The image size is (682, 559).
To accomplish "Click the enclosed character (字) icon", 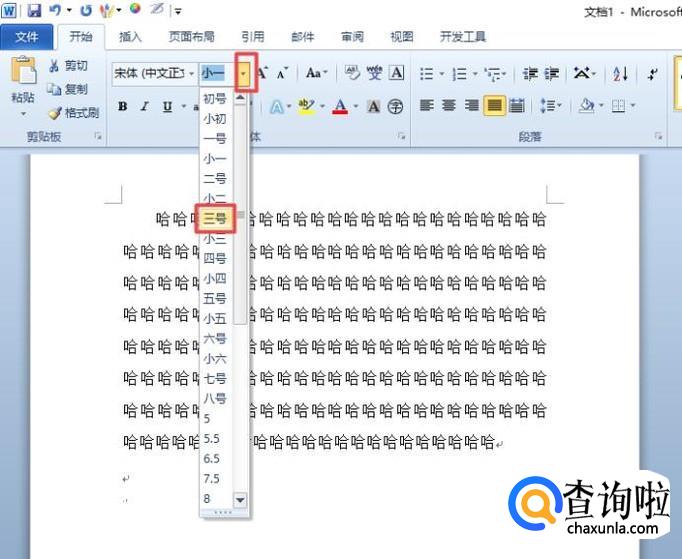I will (395, 107).
